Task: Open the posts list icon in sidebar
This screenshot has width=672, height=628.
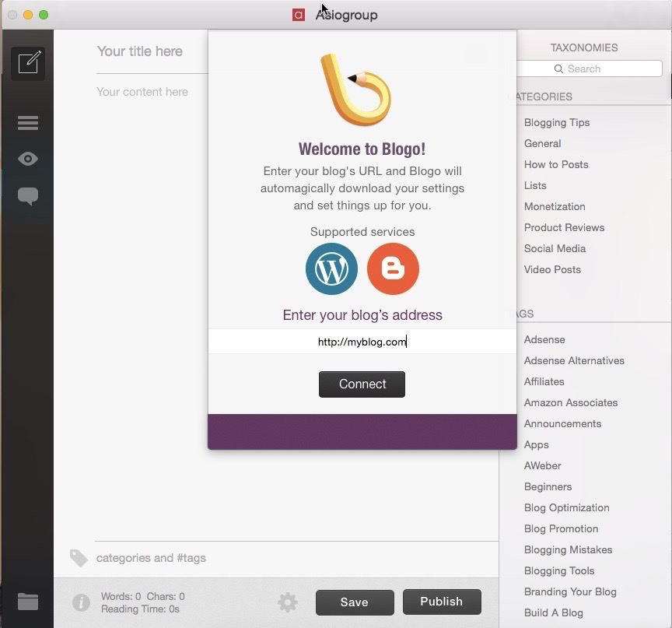Action: click(x=28, y=123)
